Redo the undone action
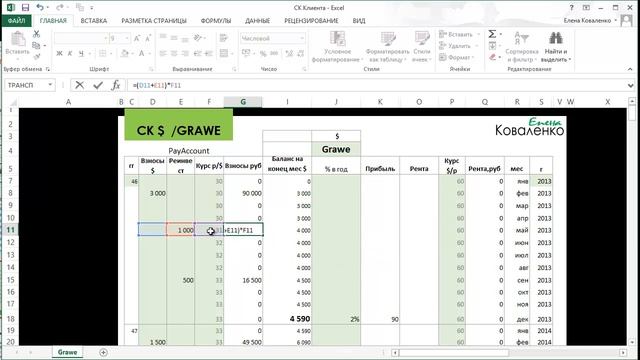This screenshot has width=640, height=360. tap(60, 7)
